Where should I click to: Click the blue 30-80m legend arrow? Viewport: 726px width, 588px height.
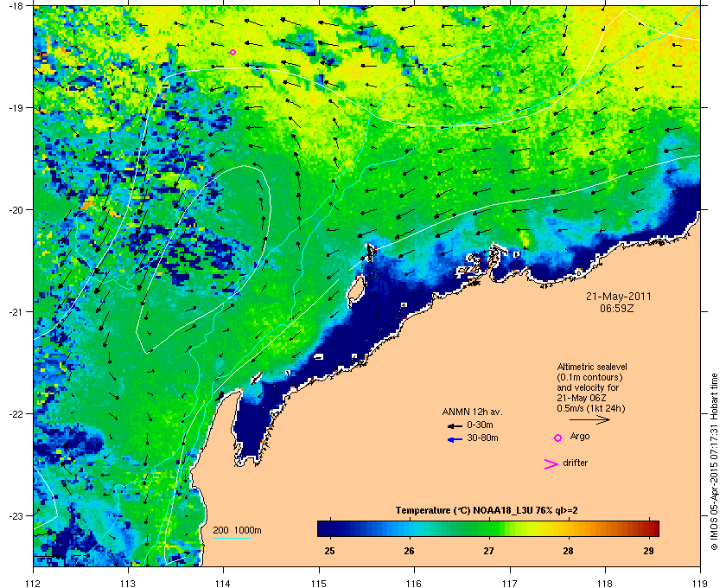[455, 439]
